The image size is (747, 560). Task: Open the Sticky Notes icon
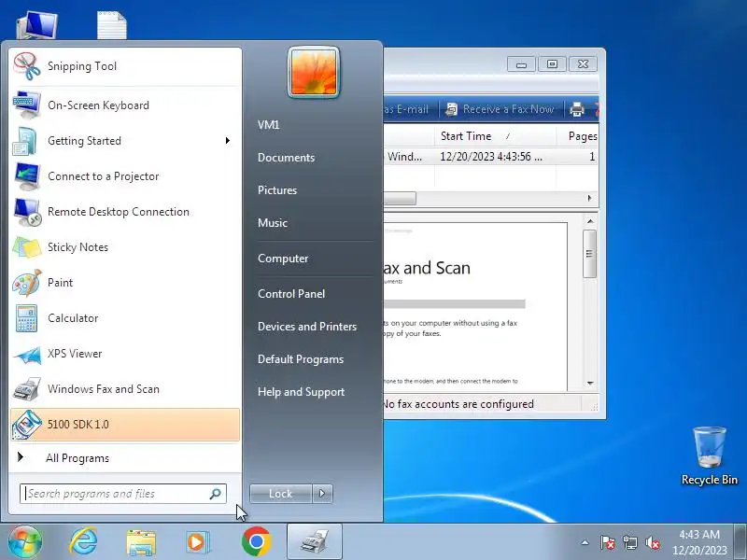27,247
